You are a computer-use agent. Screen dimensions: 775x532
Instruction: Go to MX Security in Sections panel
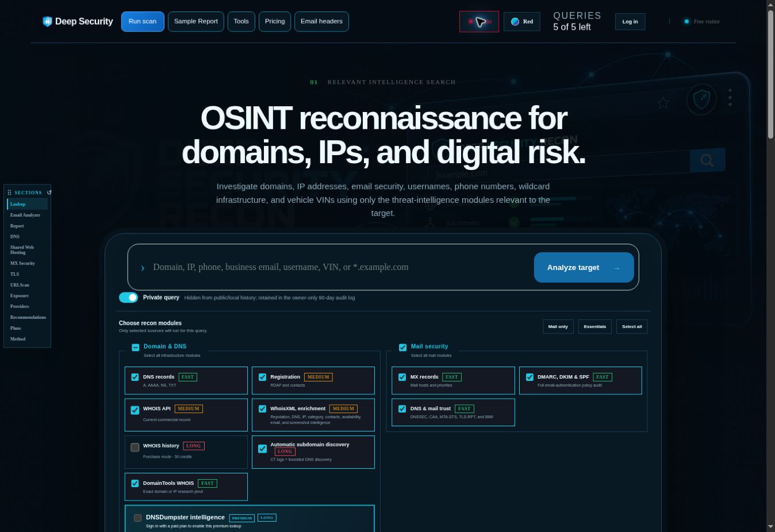27,263
